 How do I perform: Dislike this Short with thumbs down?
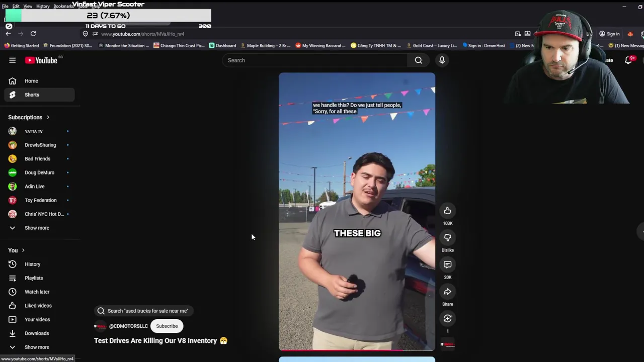click(x=447, y=238)
